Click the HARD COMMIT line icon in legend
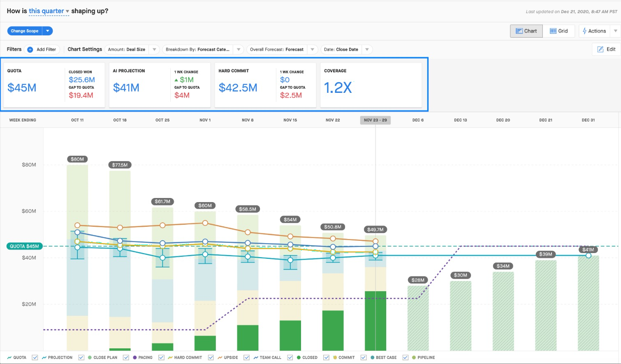This screenshot has height=364, width=621. (170, 357)
